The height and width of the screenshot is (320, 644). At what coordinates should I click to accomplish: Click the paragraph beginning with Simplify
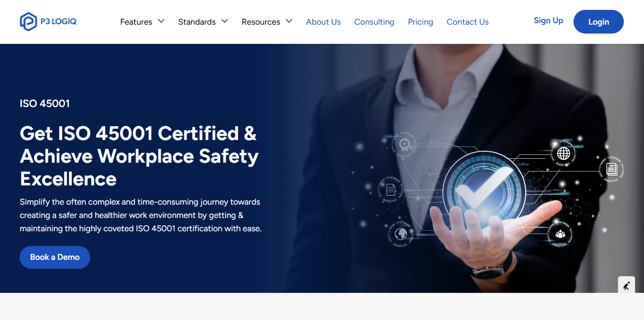coord(140,215)
